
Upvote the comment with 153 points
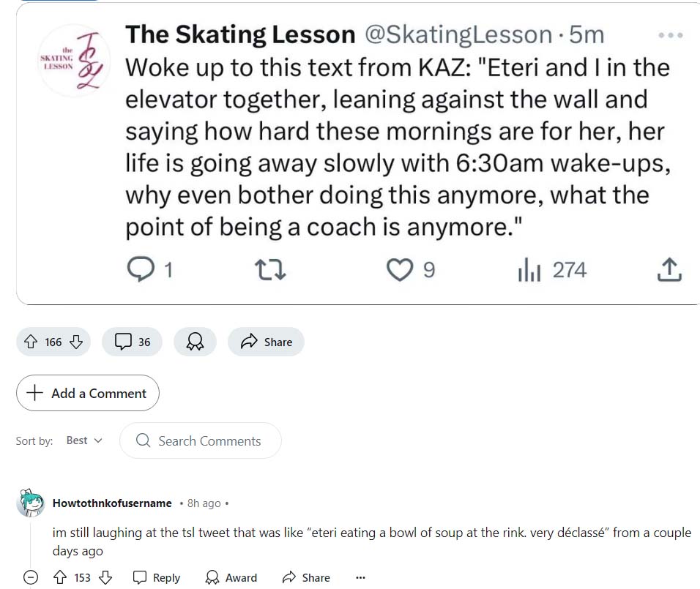click(x=60, y=577)
